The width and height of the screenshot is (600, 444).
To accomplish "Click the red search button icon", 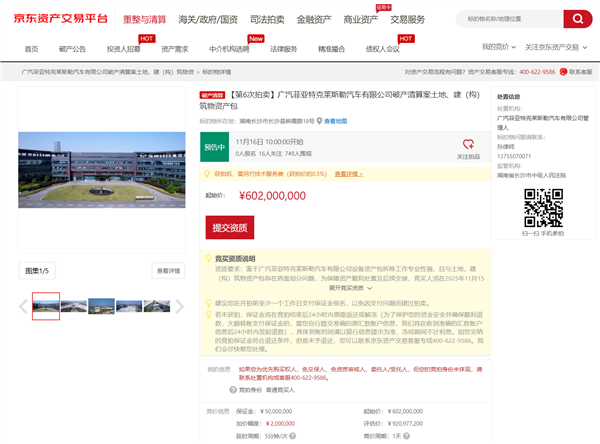I will 576,19.
